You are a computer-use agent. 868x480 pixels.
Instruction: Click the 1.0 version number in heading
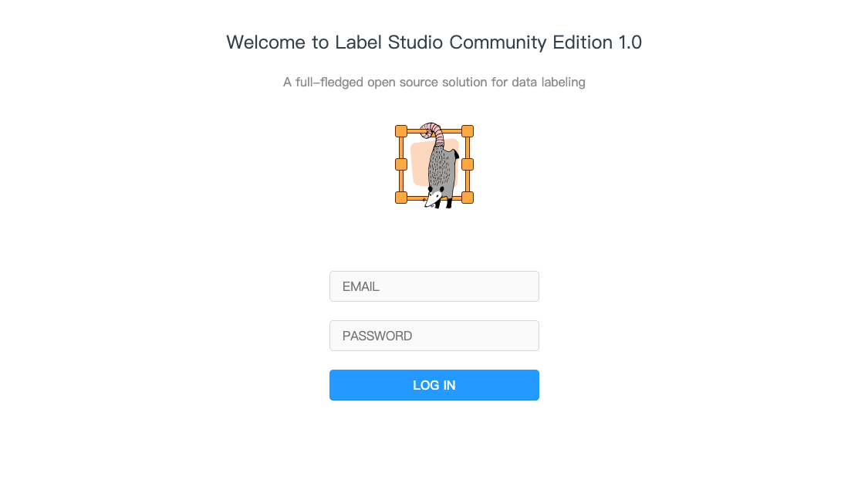pos(630,42)
